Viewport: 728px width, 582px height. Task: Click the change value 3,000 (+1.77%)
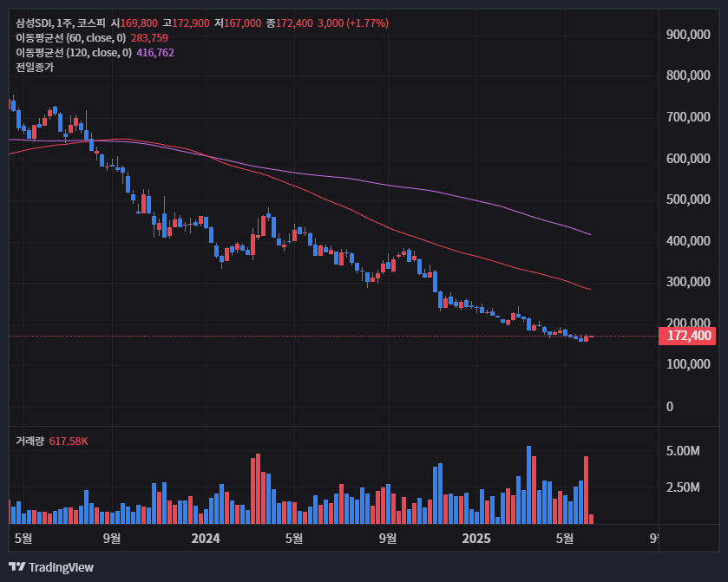[353, 23]
